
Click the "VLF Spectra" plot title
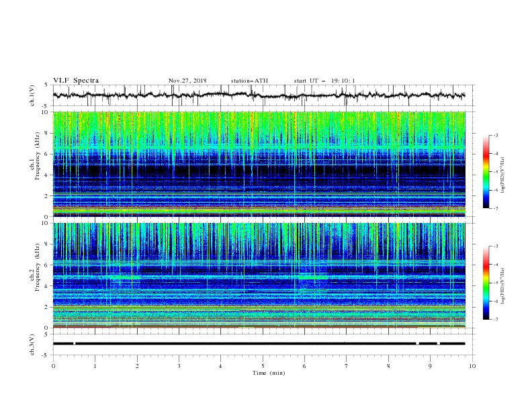pos(76,81)
